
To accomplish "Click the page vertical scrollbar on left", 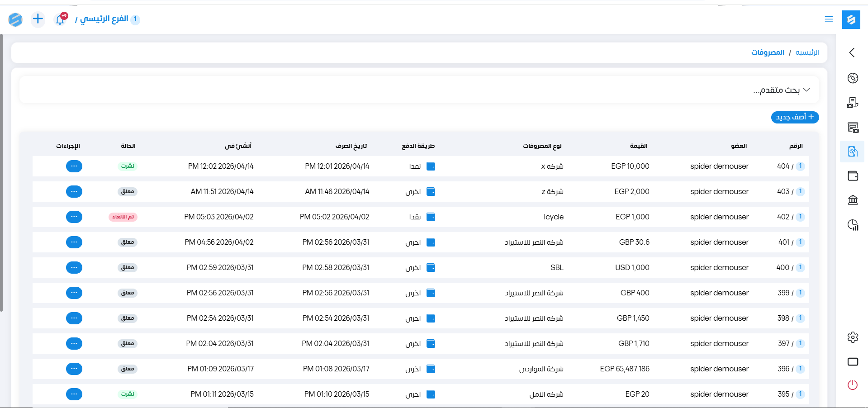I will pos(2,172).
